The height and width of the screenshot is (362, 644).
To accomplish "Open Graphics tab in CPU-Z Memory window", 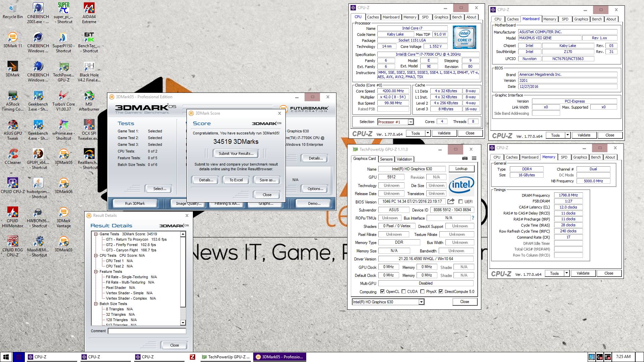I will coord(580,157).
